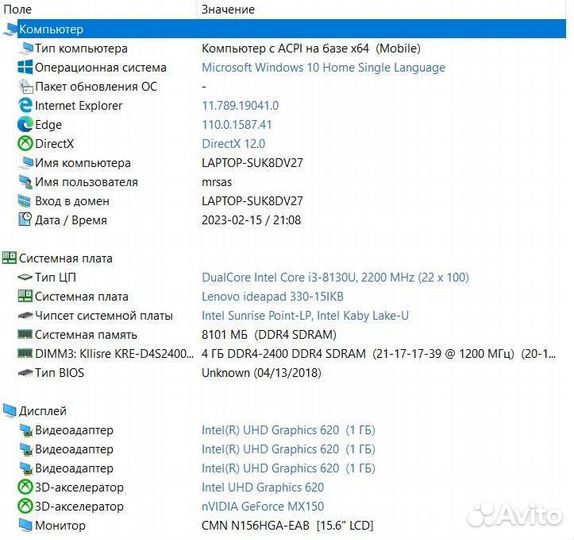Select the Компьютер с ACPI на базе x64 value
This screenshot has width=574, height=540.
(311, 48)
